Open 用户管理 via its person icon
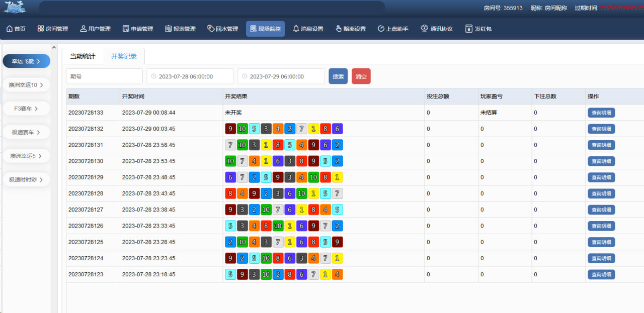 [x=84, y=29]
